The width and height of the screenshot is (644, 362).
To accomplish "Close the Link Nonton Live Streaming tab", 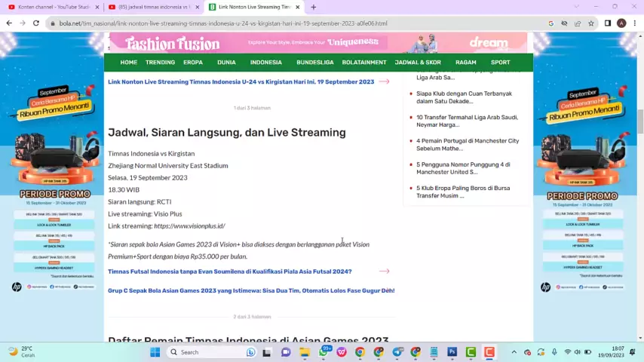I will coord(297,7).
